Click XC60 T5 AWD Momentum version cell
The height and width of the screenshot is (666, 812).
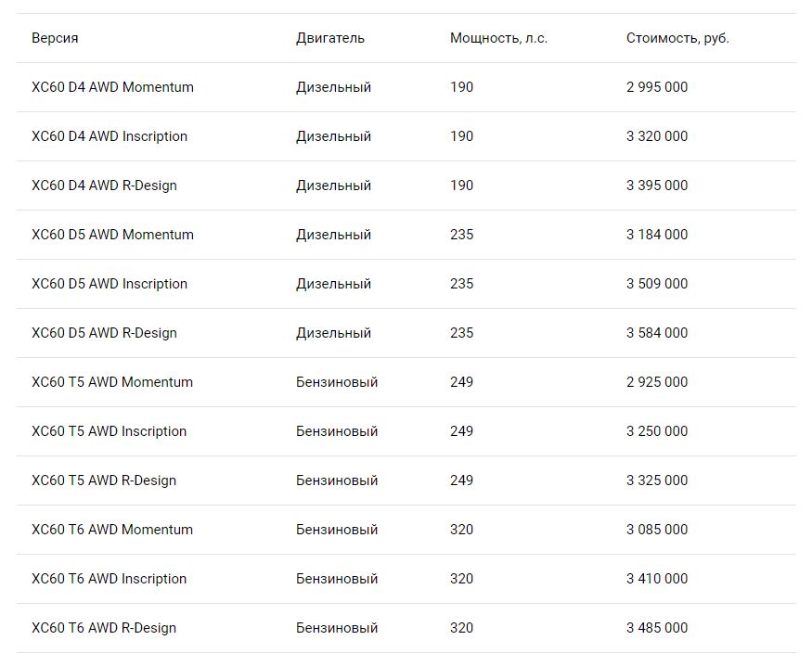(112, 382)
